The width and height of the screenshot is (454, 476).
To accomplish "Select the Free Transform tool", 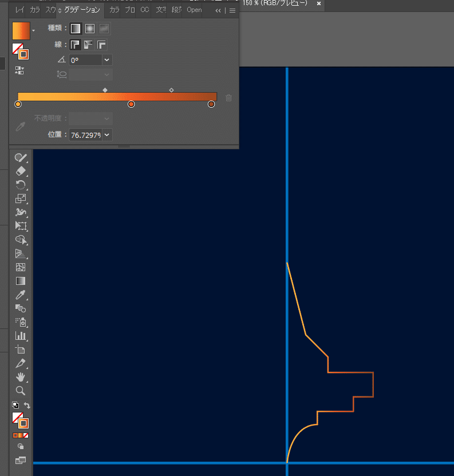I will [21, 226].
